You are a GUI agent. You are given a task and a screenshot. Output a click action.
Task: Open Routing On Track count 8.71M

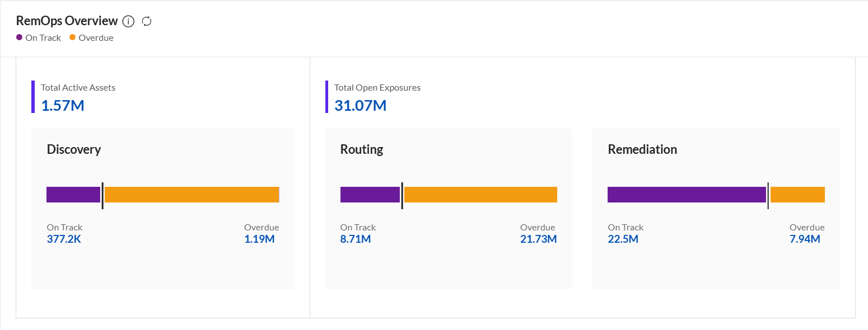(356, 239)
